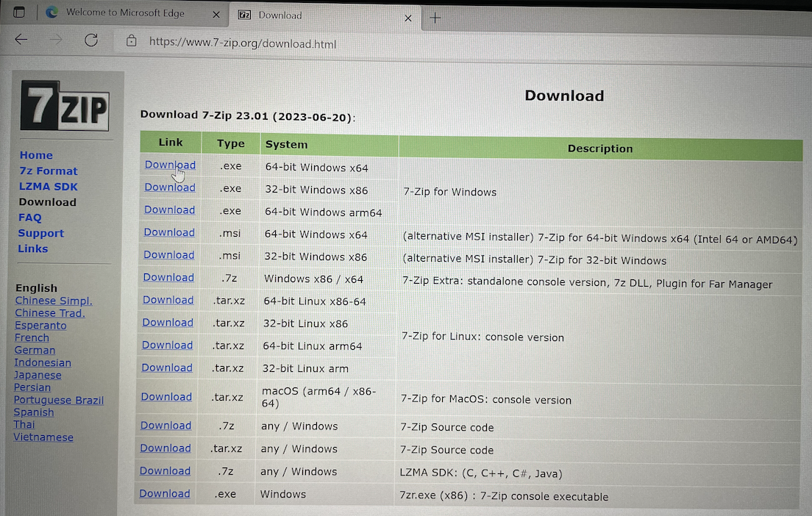The image size is (812, 516).
Task: Click the Type column header
Action: click(230, 143)
